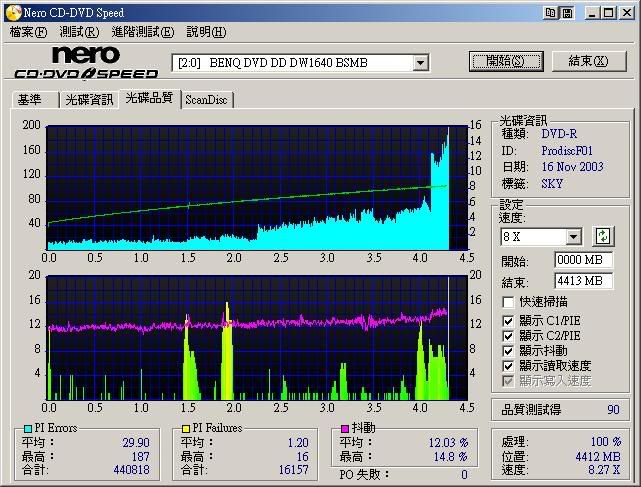
Task: Click the Nero CD-DVD Speed title bar icon
Action: pyautogui.click(x=13, y=13)
